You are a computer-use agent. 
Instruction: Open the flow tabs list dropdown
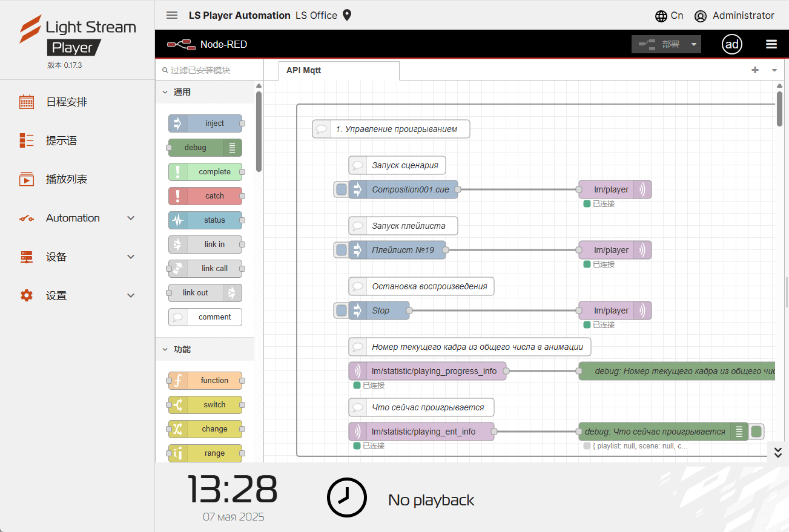[774, 70]
